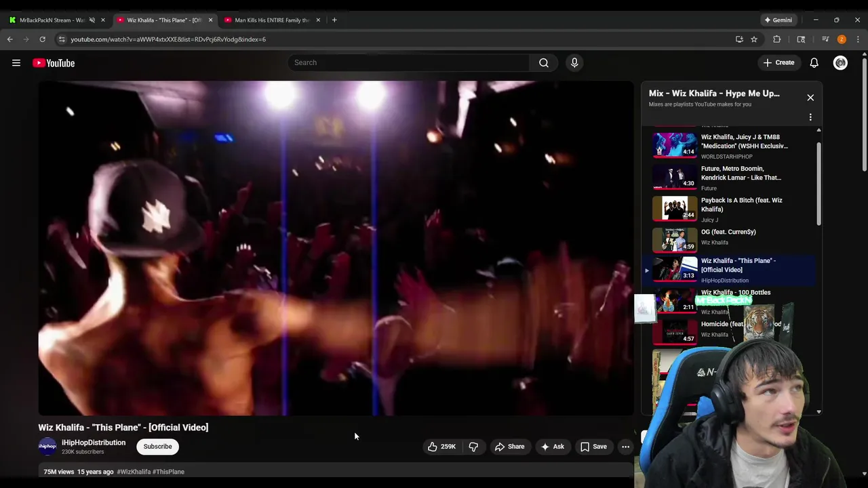
Task: Open YouTube notifications bell
Action: 814,63
